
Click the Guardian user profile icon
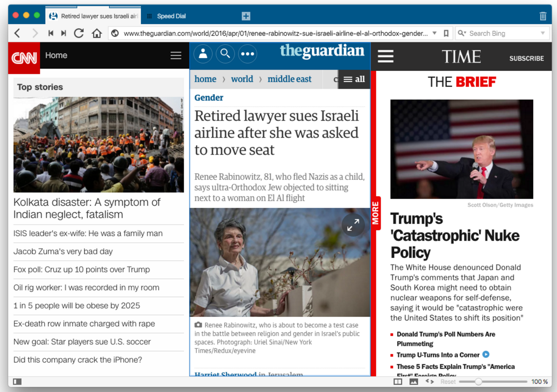pyautogui.click(x=203, y=54)
